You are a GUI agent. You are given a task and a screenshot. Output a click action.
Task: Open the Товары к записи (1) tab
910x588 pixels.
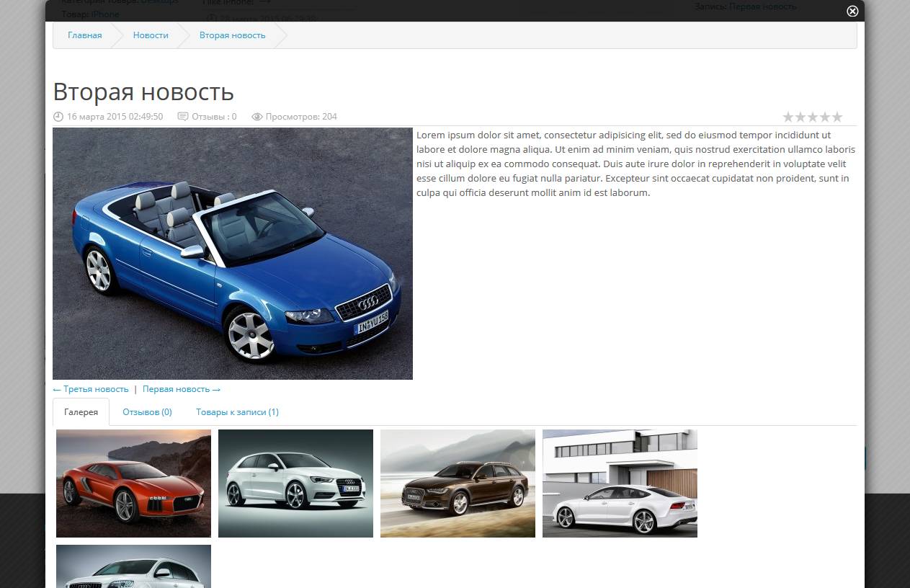pos(237,412)
